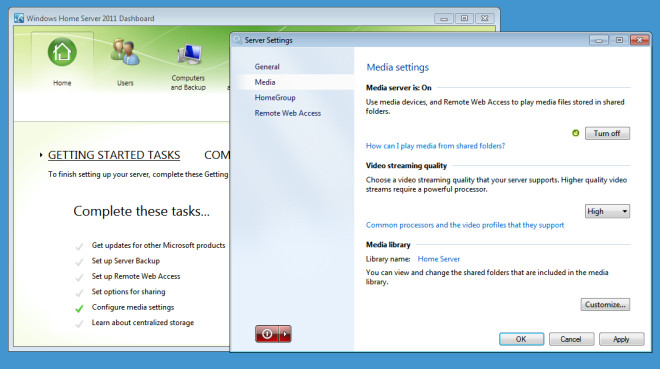The width and height of the screenshot is (660, 369).
Task: Open the Users section icon
Action: tap(125, 52)
